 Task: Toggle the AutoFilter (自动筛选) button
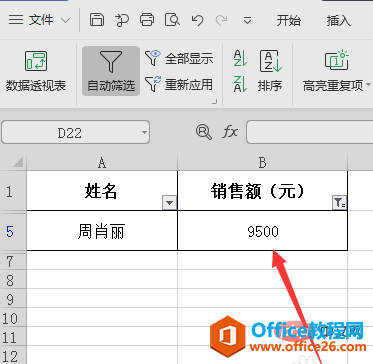111,71
